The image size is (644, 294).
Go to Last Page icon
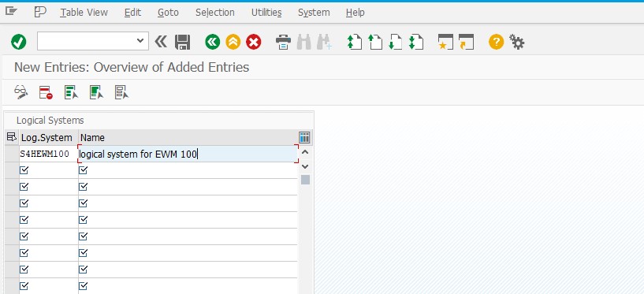(415, 42)
